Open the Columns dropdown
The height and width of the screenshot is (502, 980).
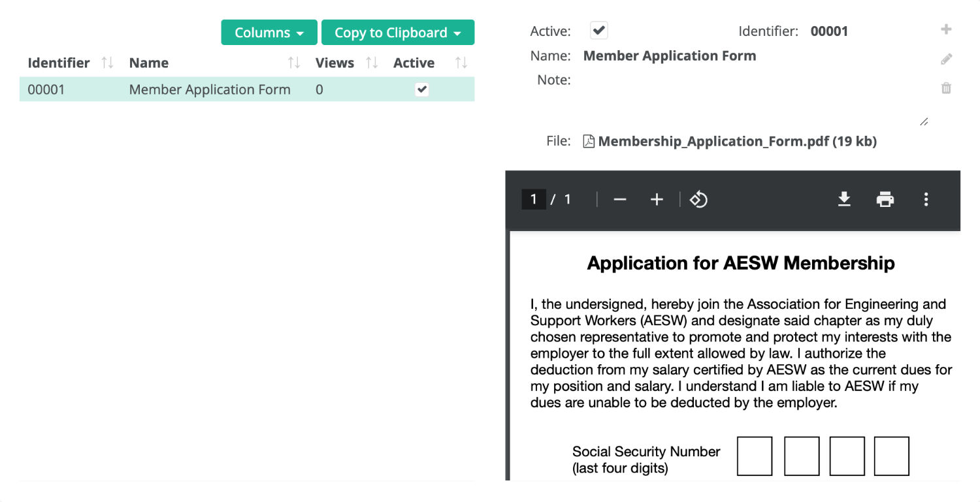pyautogui.click(x=269, y=33)
